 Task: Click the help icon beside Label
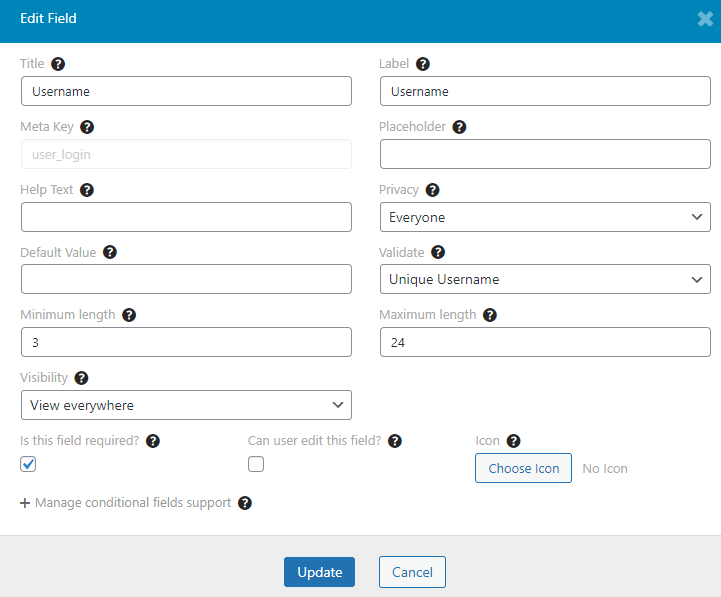click(423, 64)
